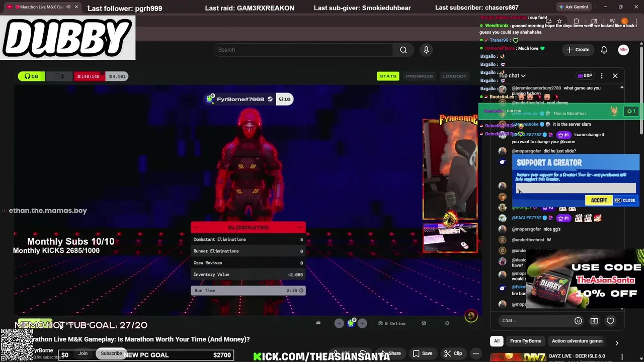This screenshot has height=362, width=644.
Task: Click the search magnifier icon
Action: point(404,50)
